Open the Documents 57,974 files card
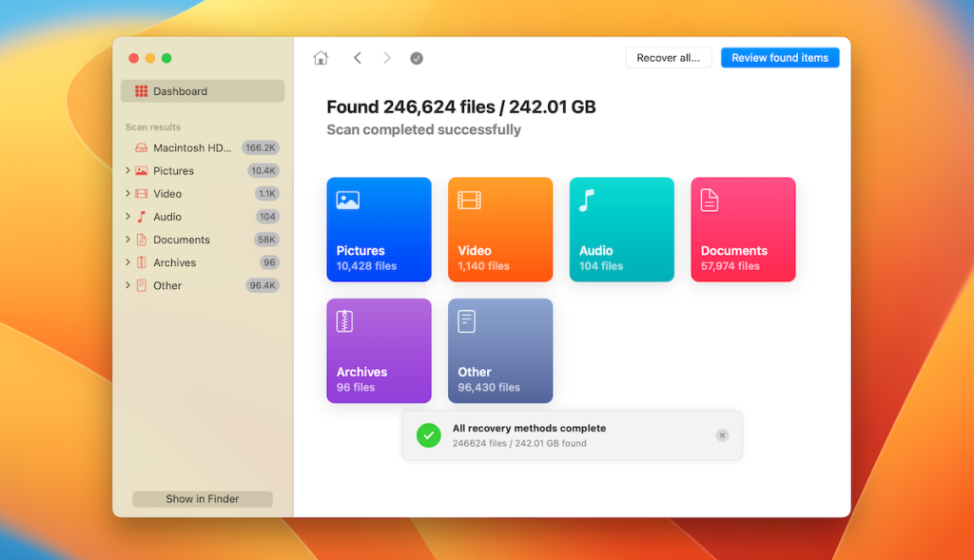The height and width of the screenshot is (560, 974). pyautogui.click(x=743, y=230)
